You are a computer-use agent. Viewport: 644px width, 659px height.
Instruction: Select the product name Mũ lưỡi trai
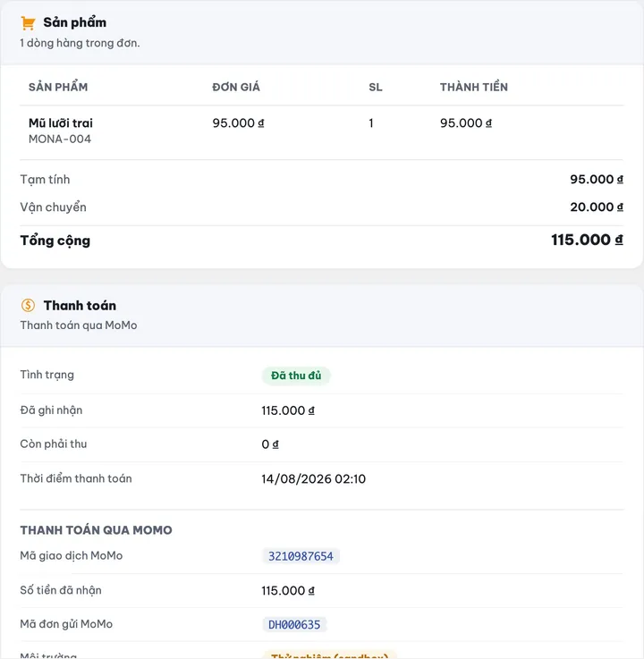61,123
